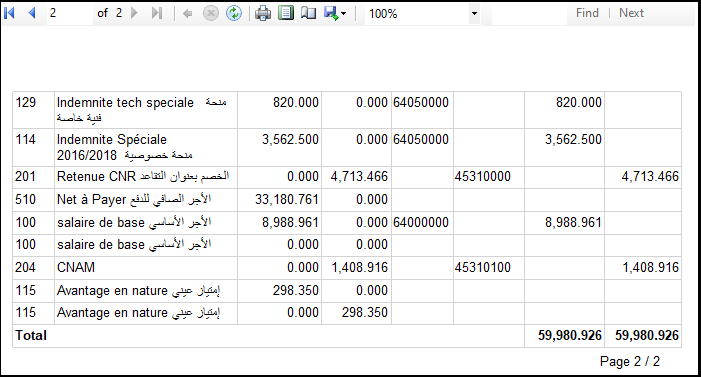Go to the previous report page
Screen dimensions: 701x377
[32, 13]
